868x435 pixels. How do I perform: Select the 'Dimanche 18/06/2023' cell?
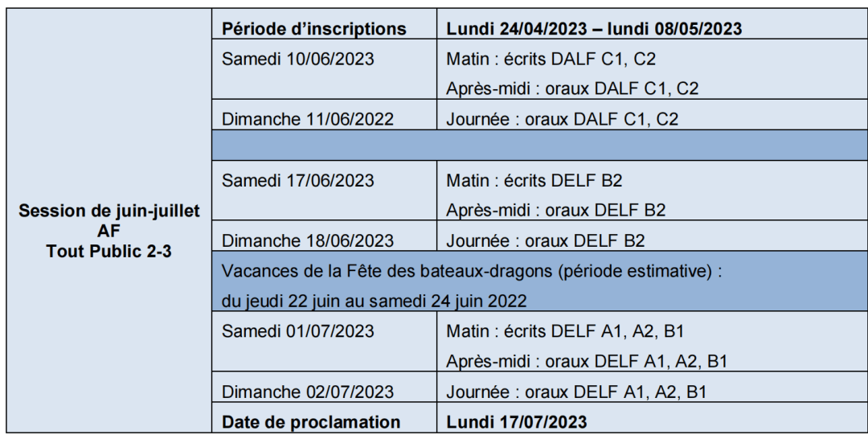coord(324,236)
